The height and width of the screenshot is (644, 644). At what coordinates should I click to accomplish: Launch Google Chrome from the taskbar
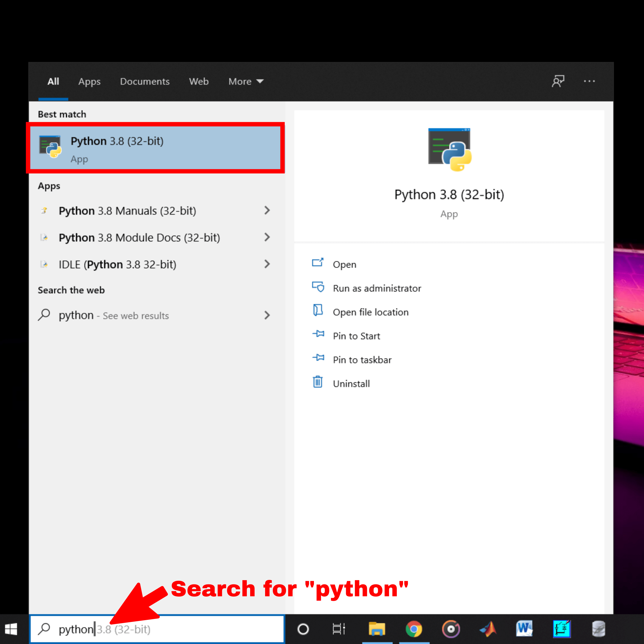point(414,629)
